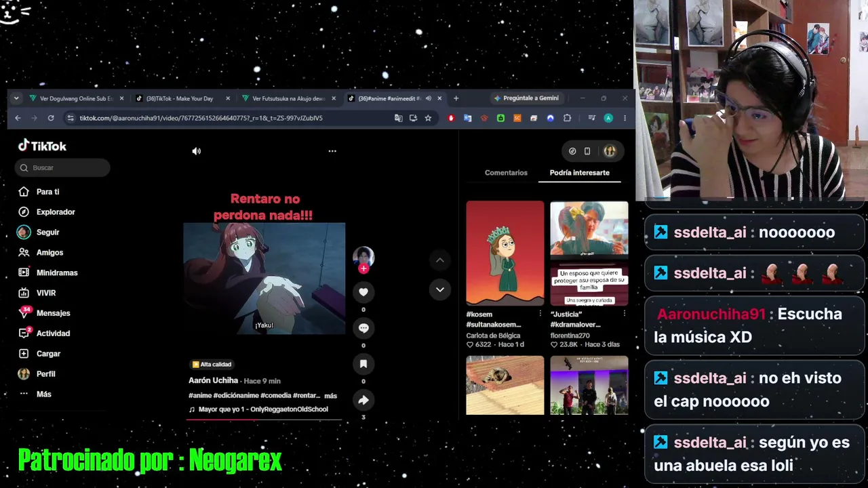Open a new Chrome tab
868x488 pixels.
[456, 98]
